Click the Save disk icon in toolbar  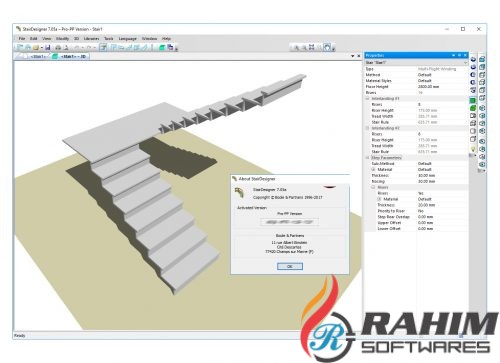[x=47, y=48]
